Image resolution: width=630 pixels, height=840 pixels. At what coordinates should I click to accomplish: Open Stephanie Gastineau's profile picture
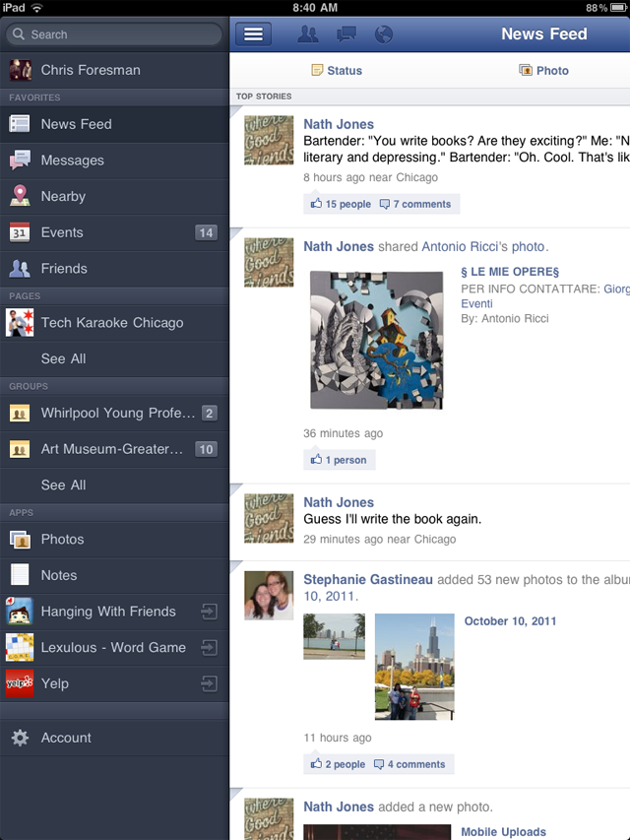click(269, 596)
